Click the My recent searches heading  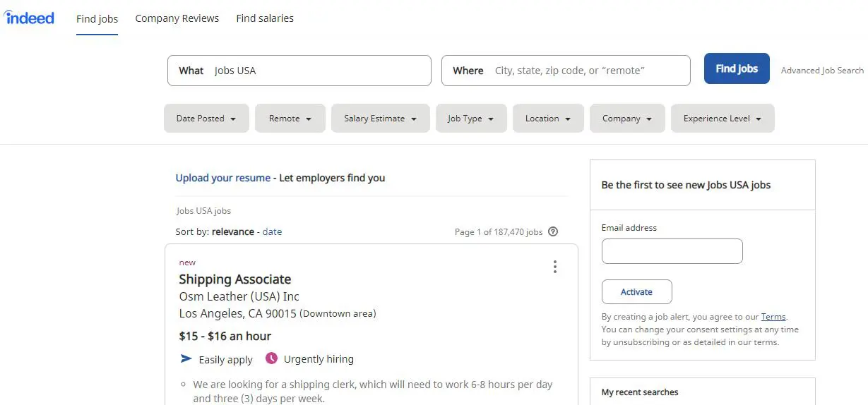(640, 392)
